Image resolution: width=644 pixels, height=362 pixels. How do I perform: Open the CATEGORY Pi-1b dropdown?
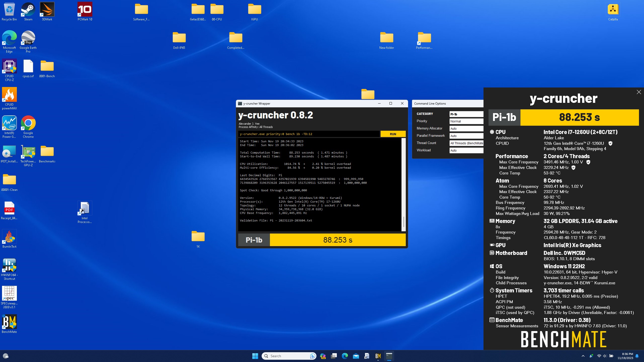point(466,114)
